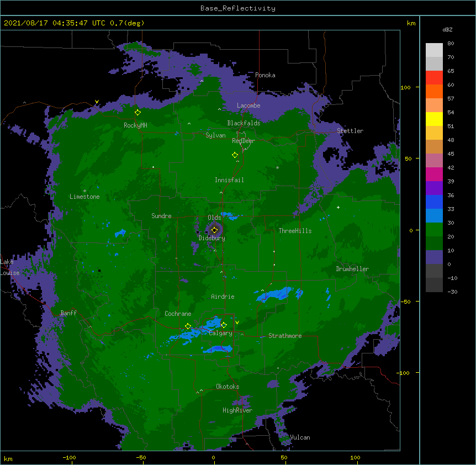Click the asterisk marker above Limestone
The image size is (476, 465).
click(x=84, y=191)
